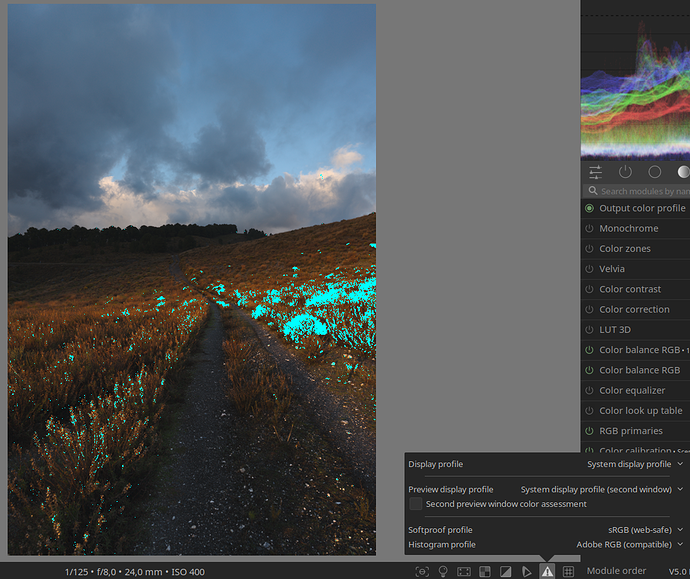Click the color assessment lightbulb icon
The height and width of the screenshot is (579, 690).
[443, 571]
